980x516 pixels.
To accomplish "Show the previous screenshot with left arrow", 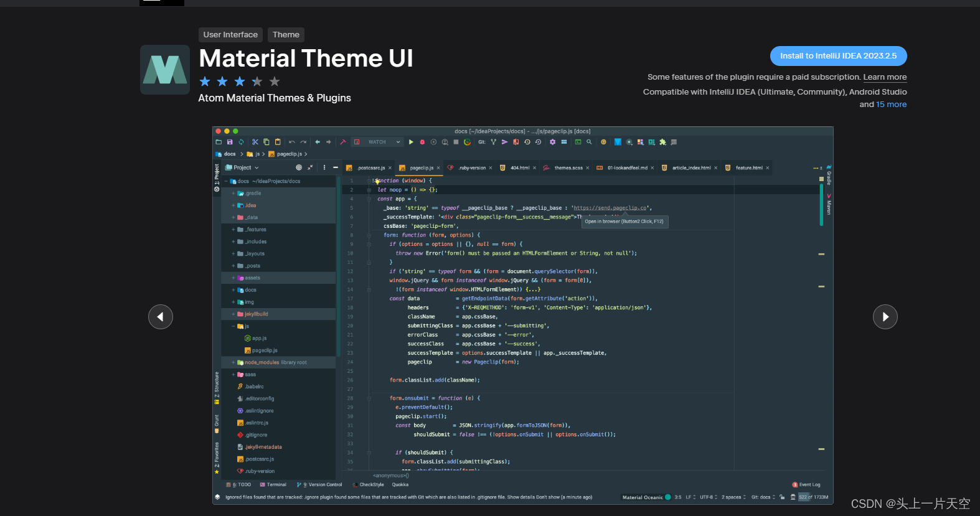I will tap(161, 317).
